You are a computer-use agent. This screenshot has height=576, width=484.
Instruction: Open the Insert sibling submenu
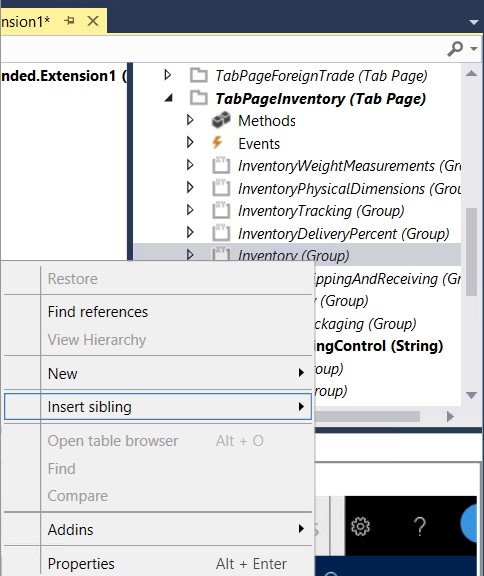158,407
